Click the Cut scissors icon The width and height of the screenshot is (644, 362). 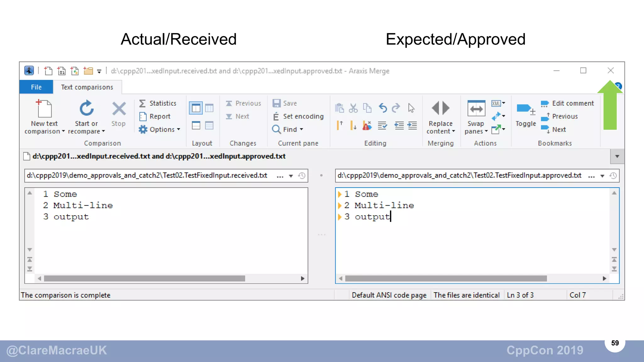(353, 108)
